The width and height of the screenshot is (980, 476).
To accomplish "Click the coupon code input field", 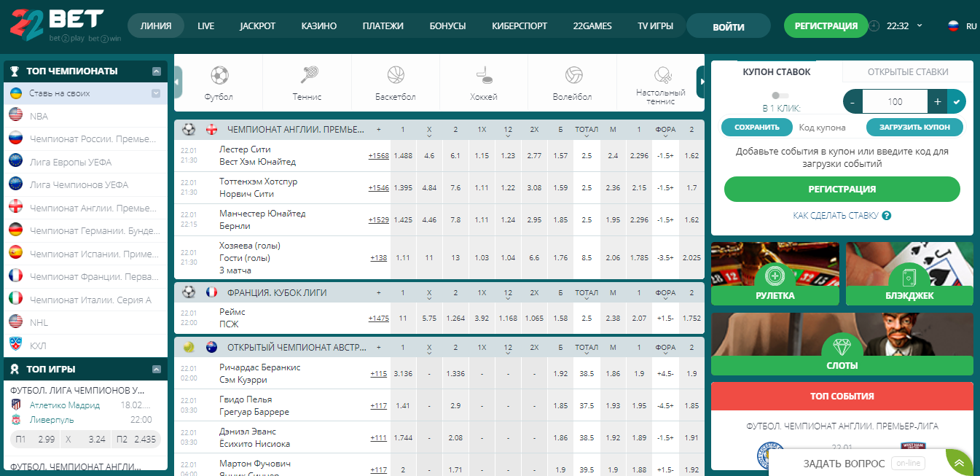I will coord(829,127).
